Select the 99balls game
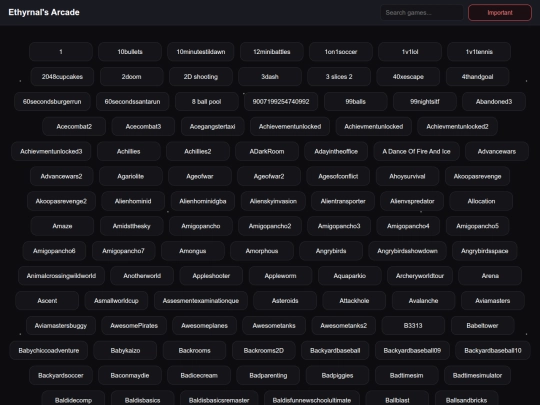The height and width of the screenshot is (405, 540). click(355, 102)
